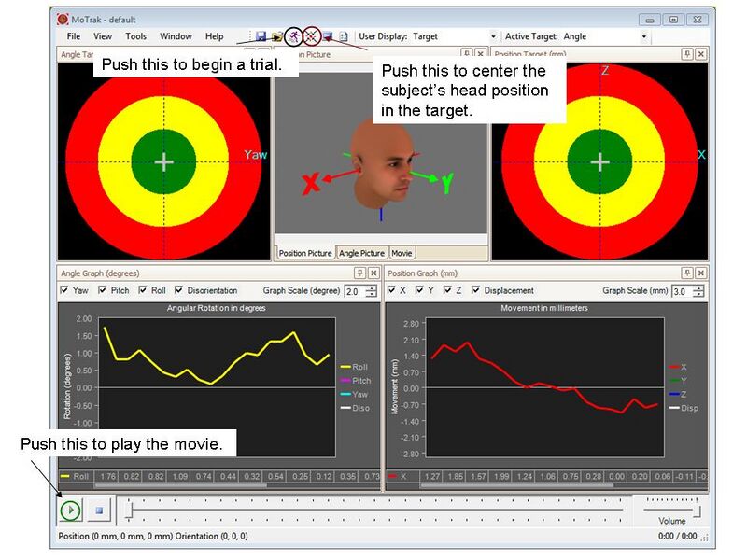Select the Position Picture tab
The image size is (747, 560).
tap(305, 253)
